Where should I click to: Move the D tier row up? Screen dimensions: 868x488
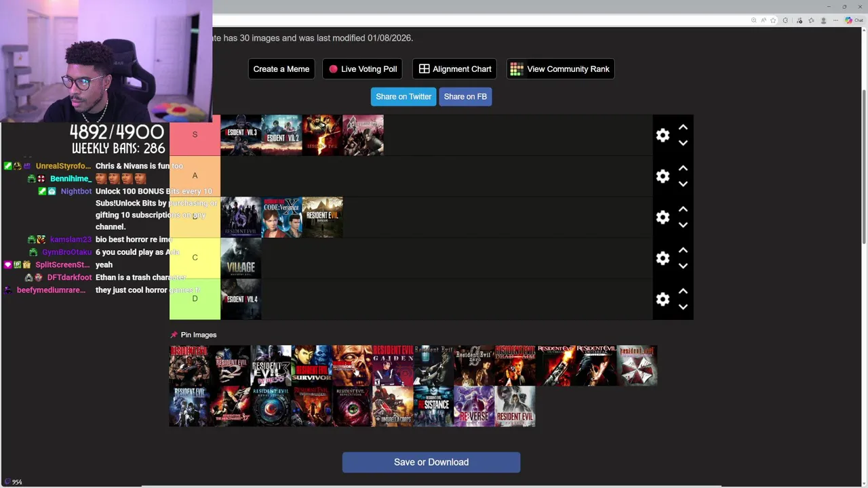click(683, 291)
